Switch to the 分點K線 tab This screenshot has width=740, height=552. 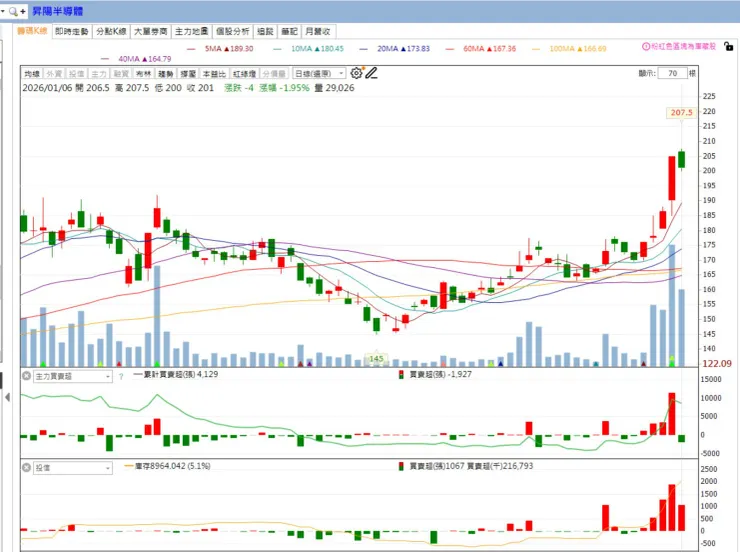tap(111, 31)
